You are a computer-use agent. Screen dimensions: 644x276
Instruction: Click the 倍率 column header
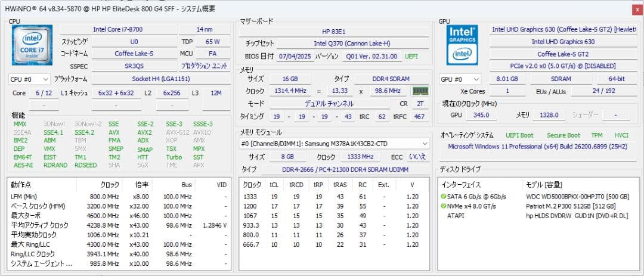pos(137,185)
